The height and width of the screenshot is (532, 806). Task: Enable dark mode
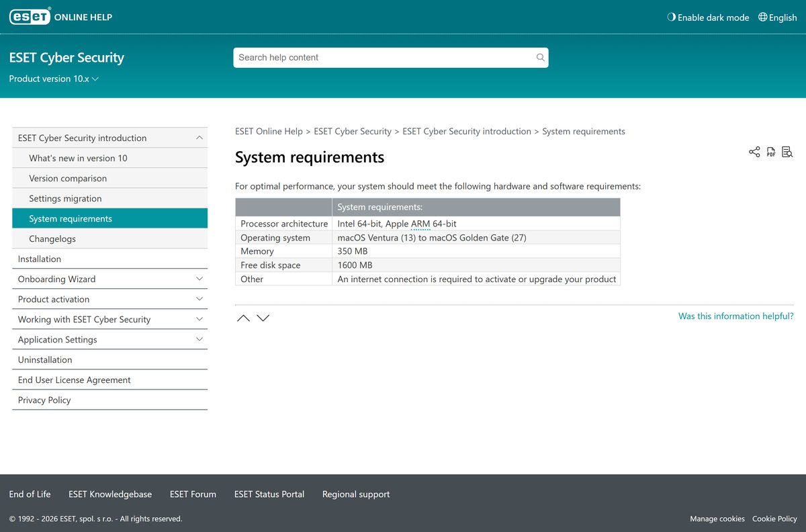coord(708,17)
